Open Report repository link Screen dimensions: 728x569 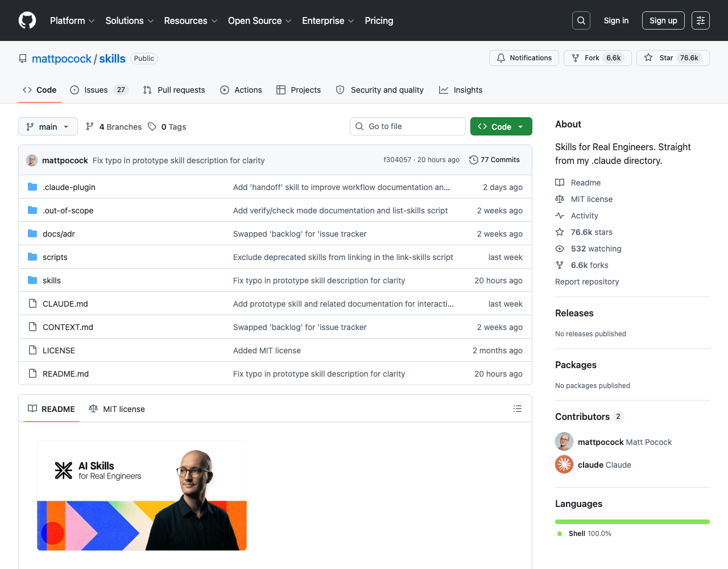[587, 282]
